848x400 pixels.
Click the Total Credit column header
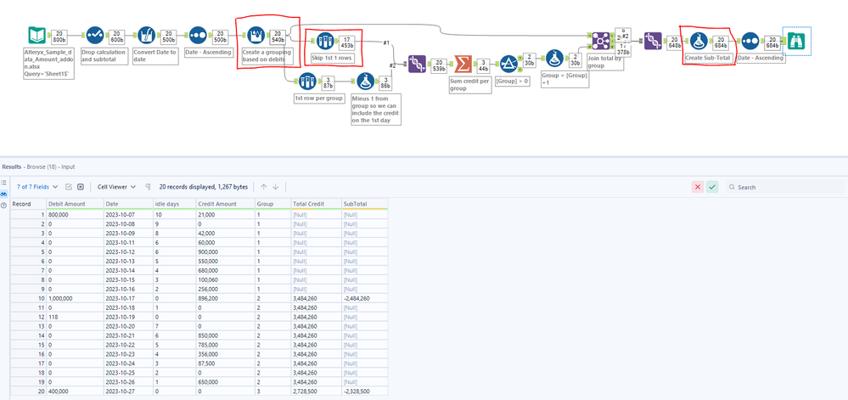tap(309, 204)
